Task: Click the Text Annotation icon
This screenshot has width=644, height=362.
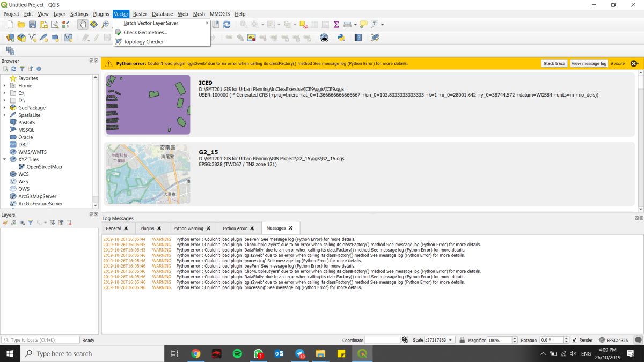Action: [x=375, y=25]
